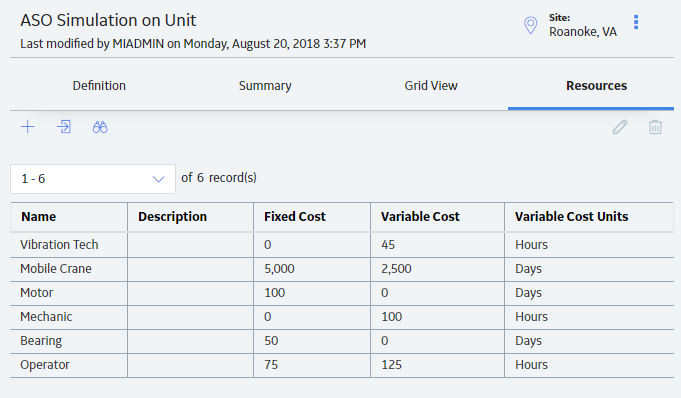Image resolution: width=681 pixels, height=398 pixels.
Task: Click the pencil edit icon
Action: click(x=620, y=127)
